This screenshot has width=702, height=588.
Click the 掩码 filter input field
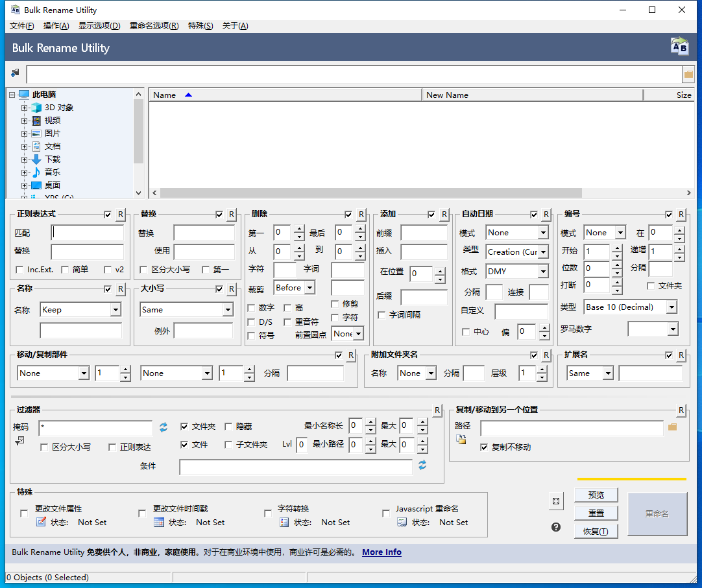point(95,427)
